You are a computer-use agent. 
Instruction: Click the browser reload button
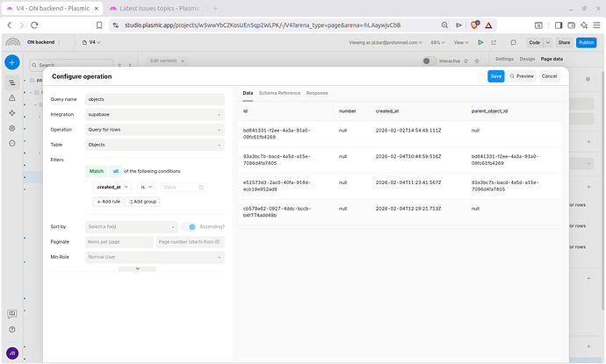(34, 25)
